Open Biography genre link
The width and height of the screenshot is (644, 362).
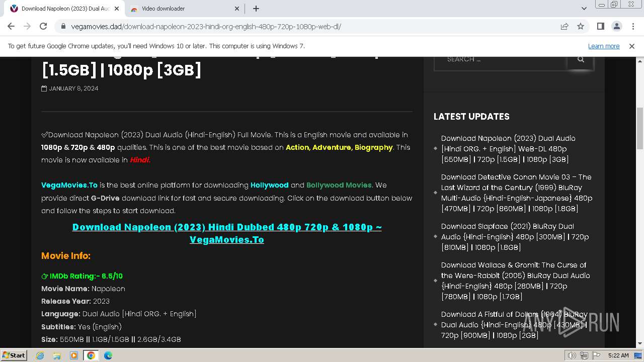(373, 147)
